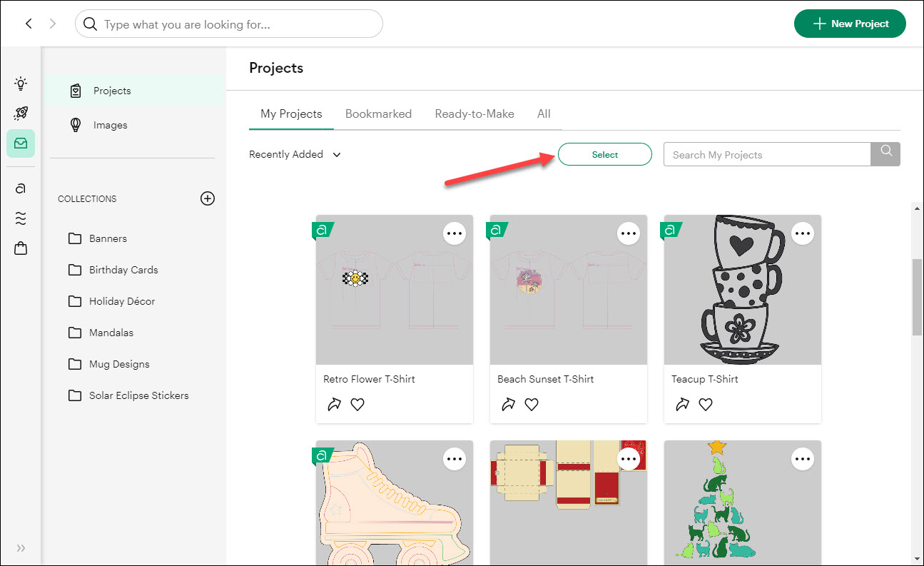Viewport: 924px width, 566px height.
Task: Open three-dot menu on Teacup T-Shirt
Action: 803,233
